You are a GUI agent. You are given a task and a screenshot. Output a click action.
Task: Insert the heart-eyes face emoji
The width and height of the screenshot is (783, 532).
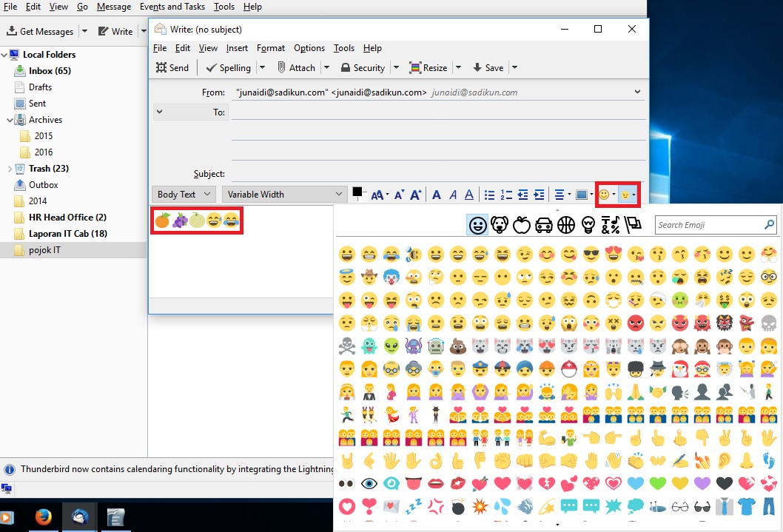click(x=614, y=255)
